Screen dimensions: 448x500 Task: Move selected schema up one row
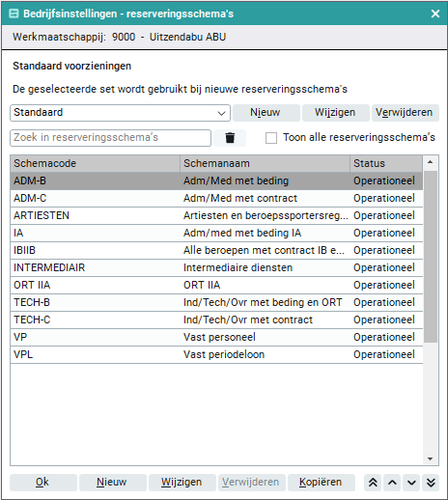(392, 483)
